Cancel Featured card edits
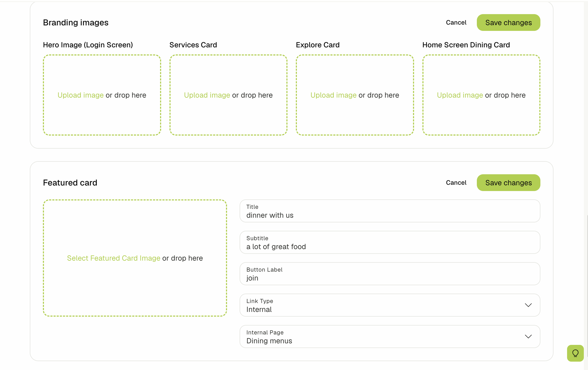Image resolution: width=588 pixels, height=370 pixels. click(x=456, y=183)
